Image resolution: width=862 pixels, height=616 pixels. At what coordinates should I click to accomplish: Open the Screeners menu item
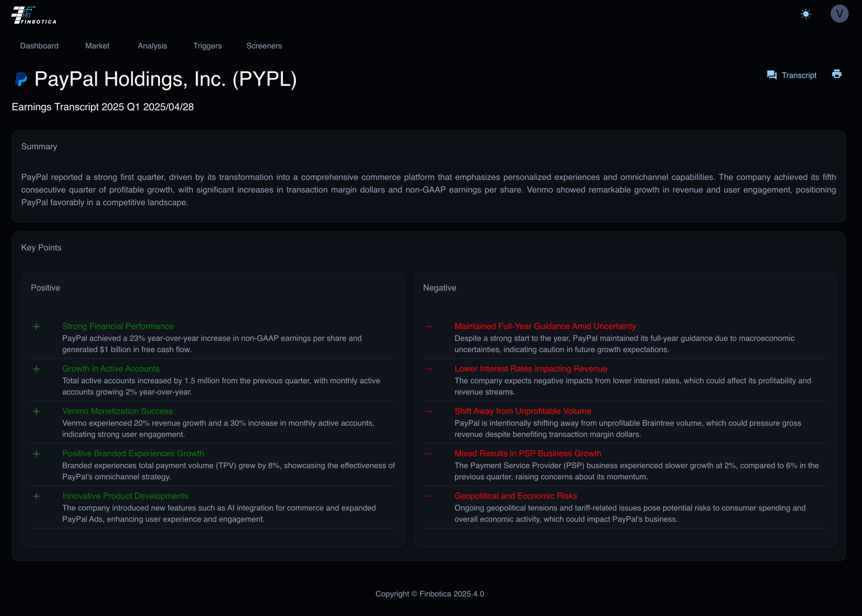264,46
